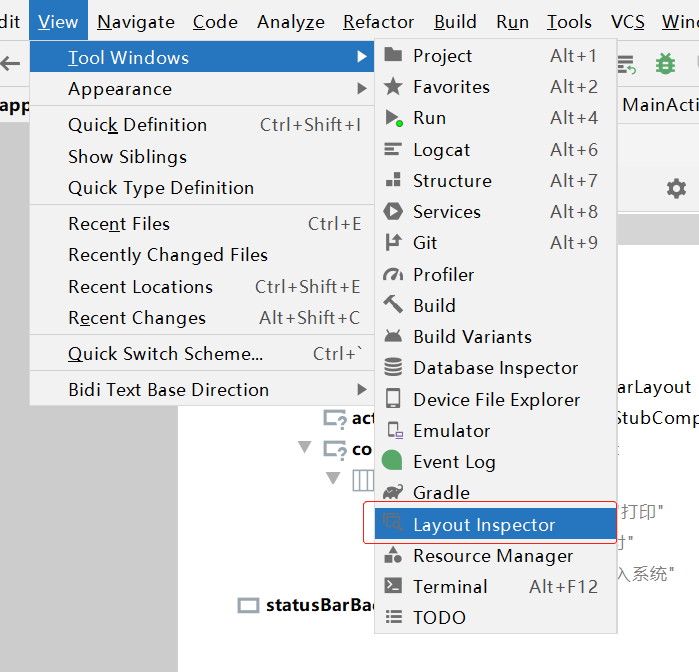The height and width of the screenshot is (672, 699).
Task: Choose Quick Type Definition
Action: pos(202,188)
